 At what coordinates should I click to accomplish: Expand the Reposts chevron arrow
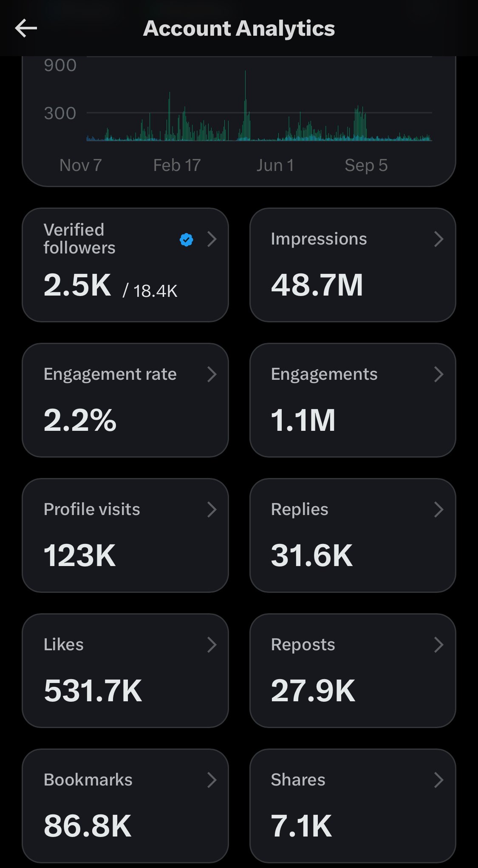tap(439, 645)
